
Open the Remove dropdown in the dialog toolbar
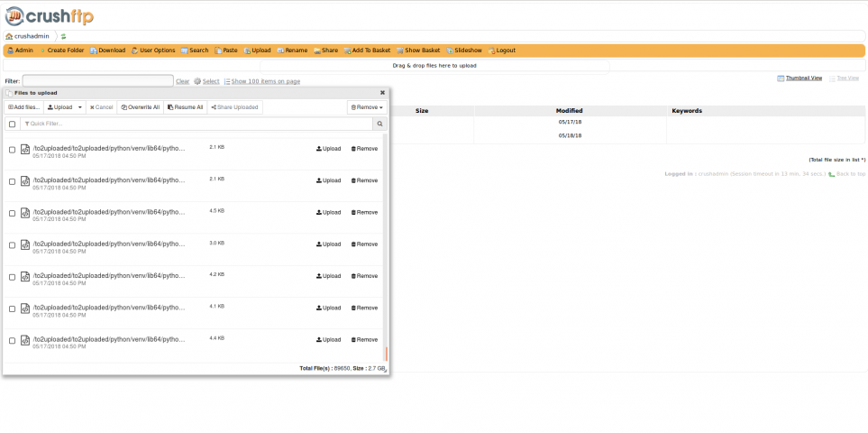pos(367,107)
